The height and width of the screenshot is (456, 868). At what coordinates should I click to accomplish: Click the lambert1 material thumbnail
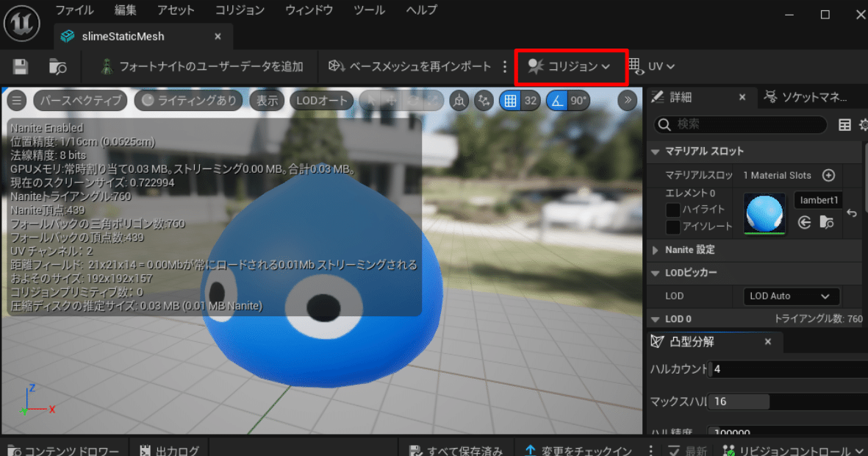pyautogui.click(x=764, y=213)
